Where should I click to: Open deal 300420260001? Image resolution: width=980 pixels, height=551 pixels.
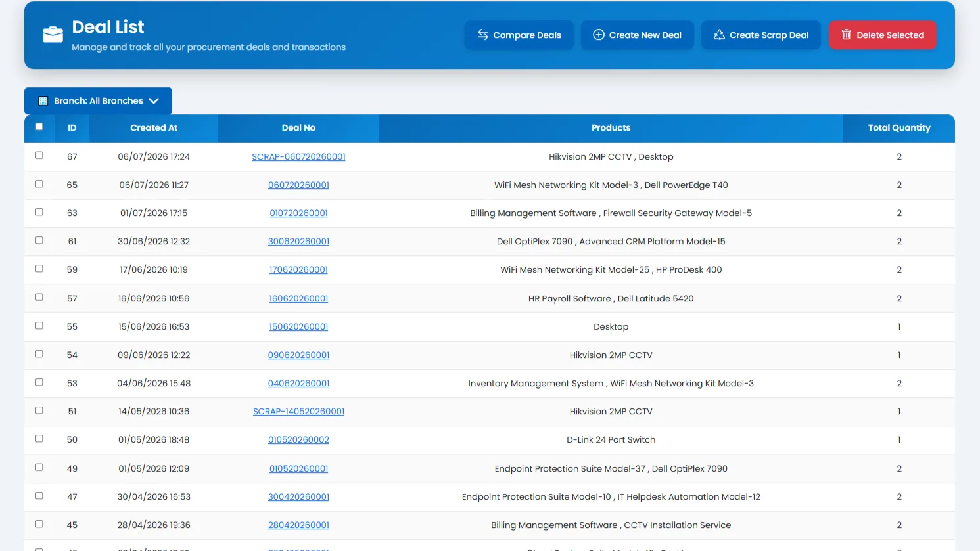(298, 497)
